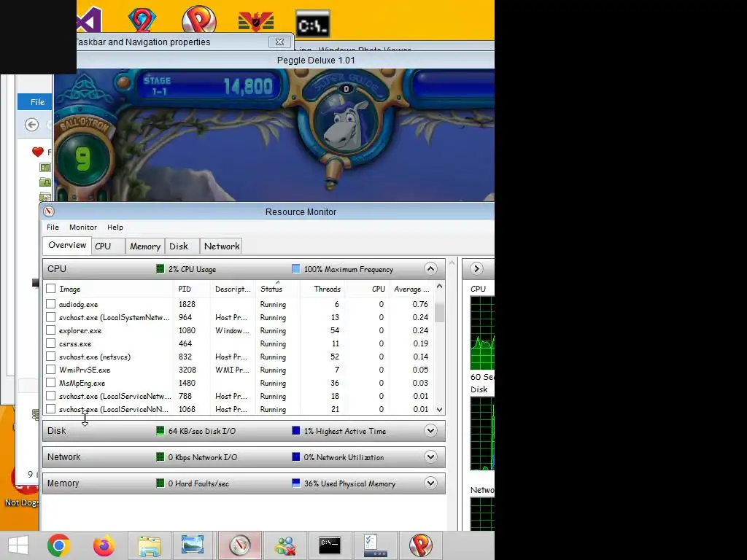Switch to Windows Photo Viewer taskbar icon
The width and height of the screenshot is (747, 560).
193,545
